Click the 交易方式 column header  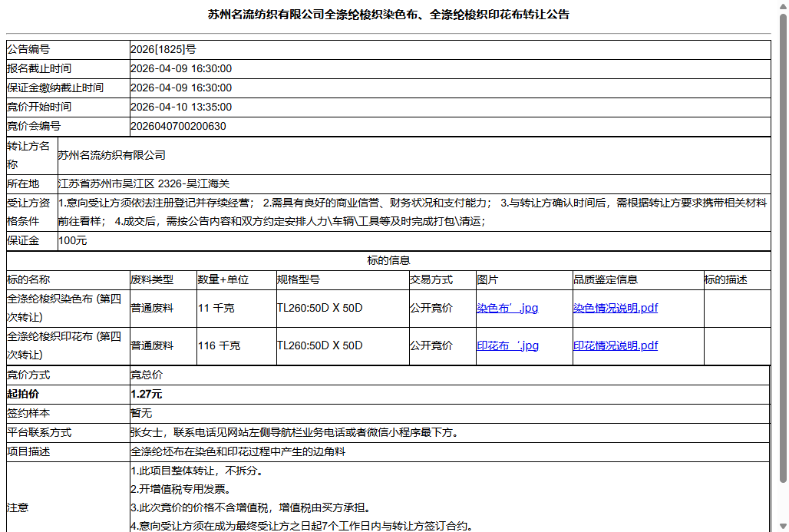[x=431, y=279]
